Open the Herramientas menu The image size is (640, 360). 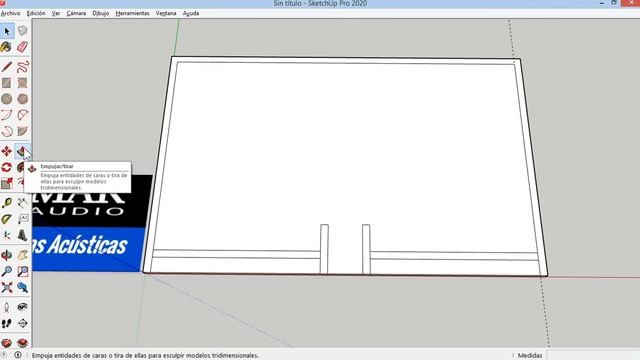pyautogui.click(x=133, y=13)
